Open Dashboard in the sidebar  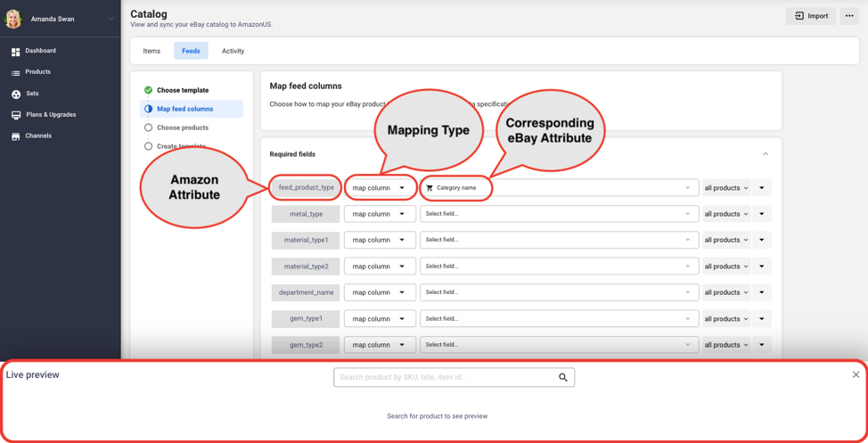coord(40,51)
